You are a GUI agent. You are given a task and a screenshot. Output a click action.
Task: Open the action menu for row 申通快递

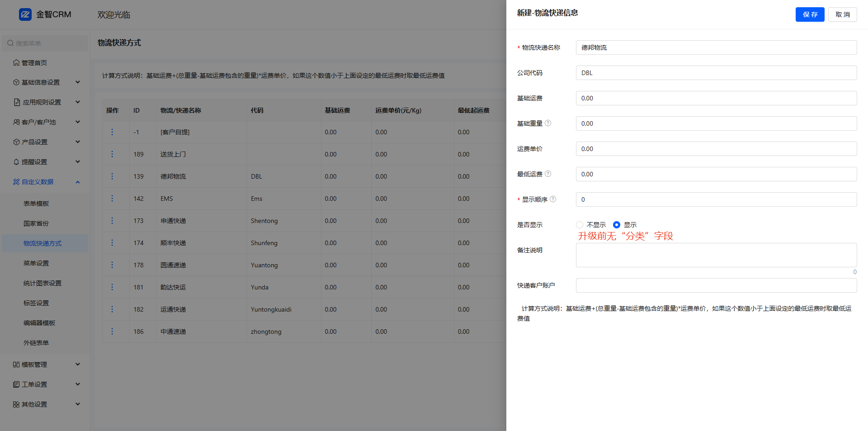click(112, 221)
